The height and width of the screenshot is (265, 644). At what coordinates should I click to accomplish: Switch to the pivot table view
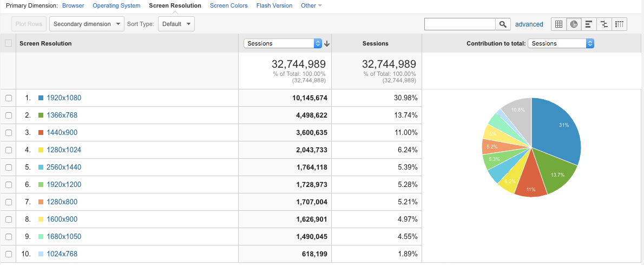pyautogui.click(x=619, y=24)
